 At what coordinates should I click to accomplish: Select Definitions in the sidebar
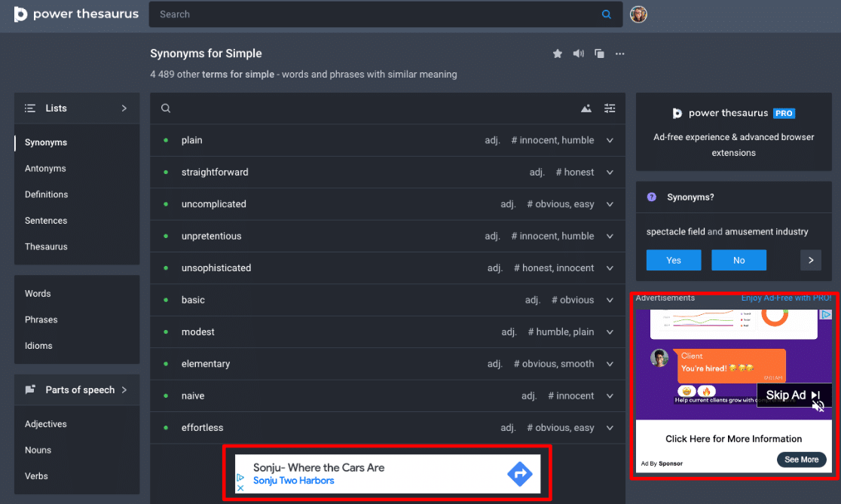47,194
